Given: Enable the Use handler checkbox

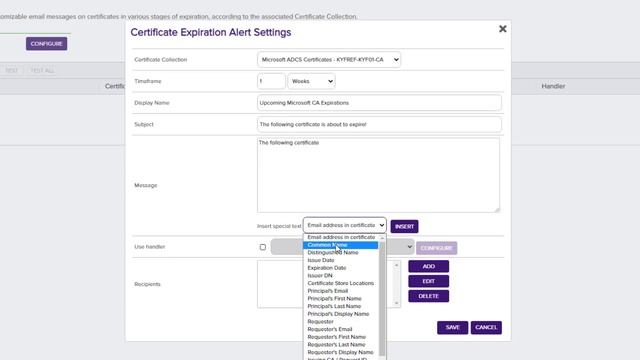Looking at the screenshot, I should click(x=263, y=247).
